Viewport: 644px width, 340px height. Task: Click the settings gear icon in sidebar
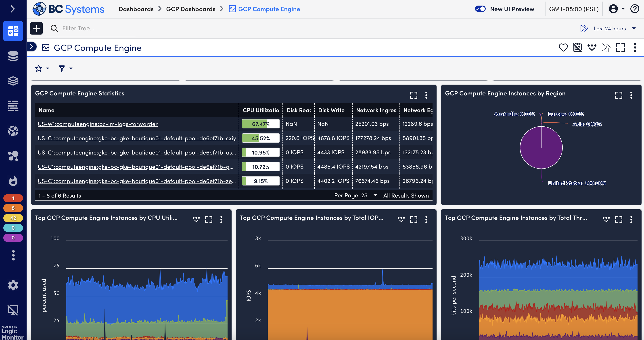coord(12,285)
